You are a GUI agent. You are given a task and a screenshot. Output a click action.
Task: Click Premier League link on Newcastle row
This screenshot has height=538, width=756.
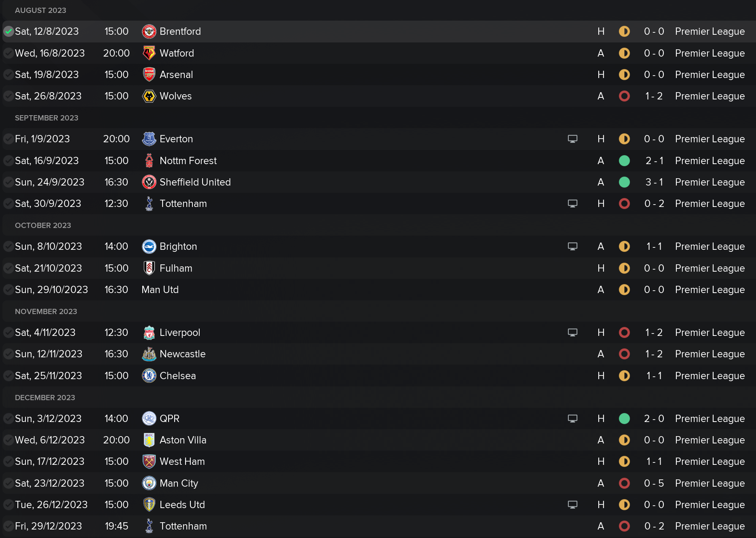coord(710,354)
